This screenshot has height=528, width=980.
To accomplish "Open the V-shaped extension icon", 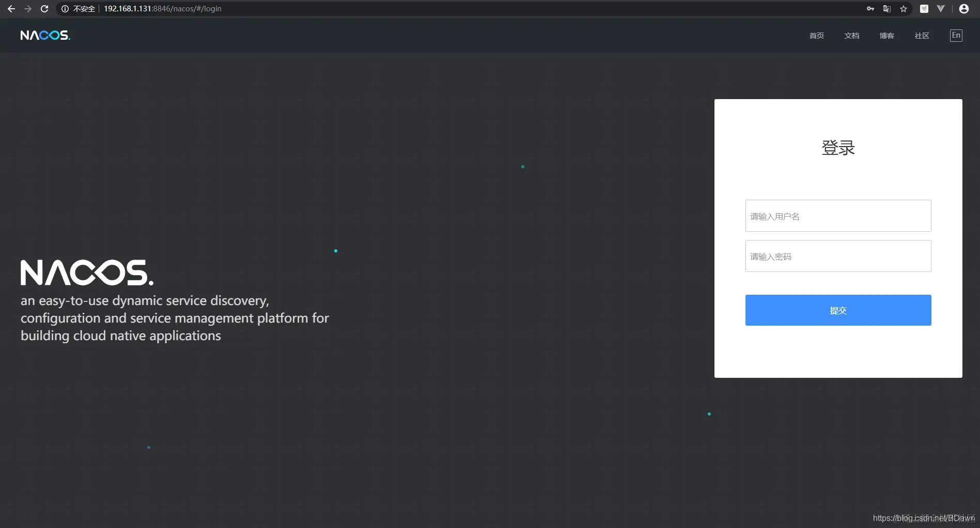I will tap(941, 9).
